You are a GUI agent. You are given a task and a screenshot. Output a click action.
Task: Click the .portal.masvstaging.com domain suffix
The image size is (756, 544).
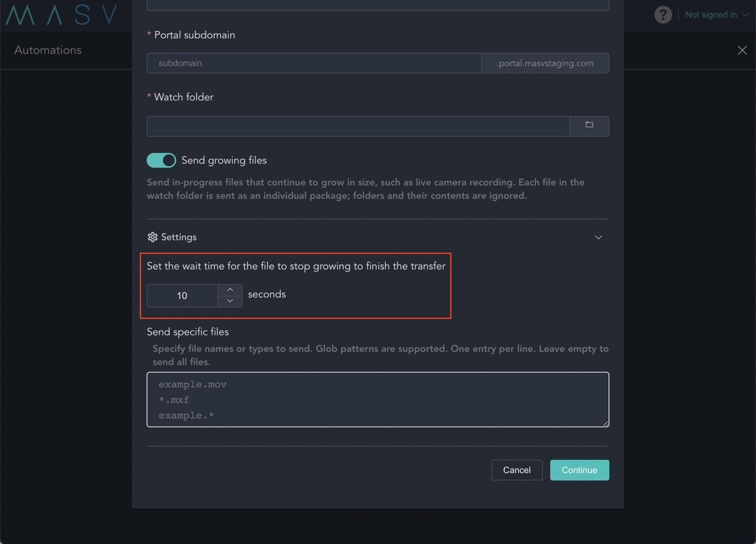coord(545,63)
